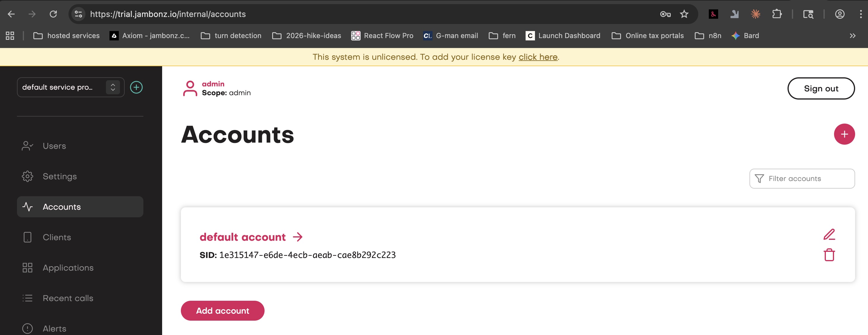The height and width of the screenshot is (335, 868).
Task: Open the hosted services bookmark folder
Action: point(67,36)
